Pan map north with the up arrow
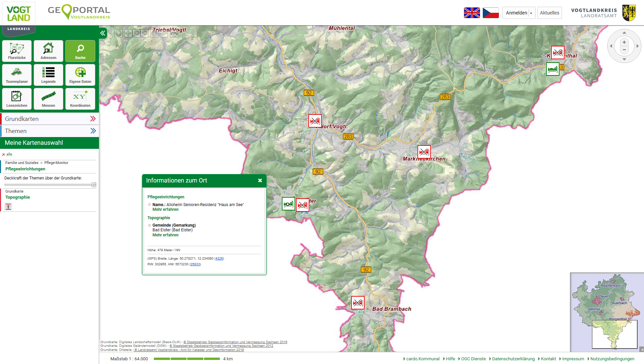Viewport: 644px width, 364px height. pos(624,33)
